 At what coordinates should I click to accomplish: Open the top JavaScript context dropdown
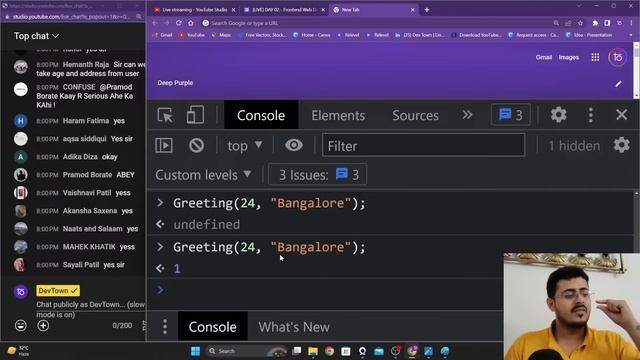(244, 146)
